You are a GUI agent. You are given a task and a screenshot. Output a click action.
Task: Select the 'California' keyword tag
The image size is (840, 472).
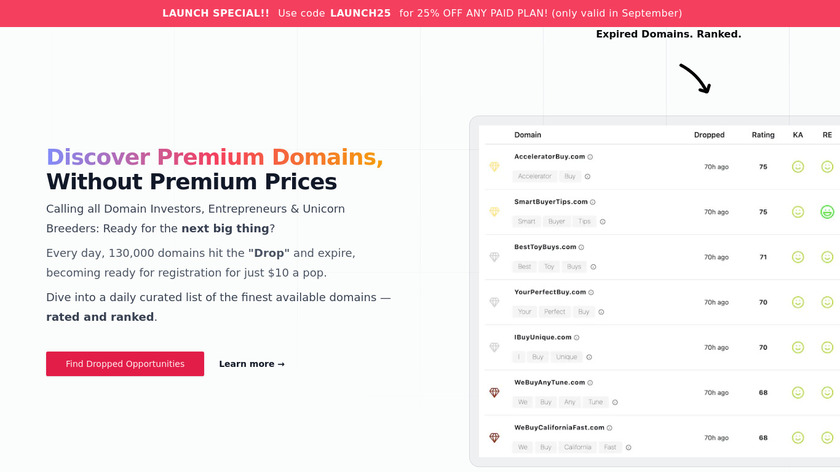pyautogui.click(x=578, y=447)
